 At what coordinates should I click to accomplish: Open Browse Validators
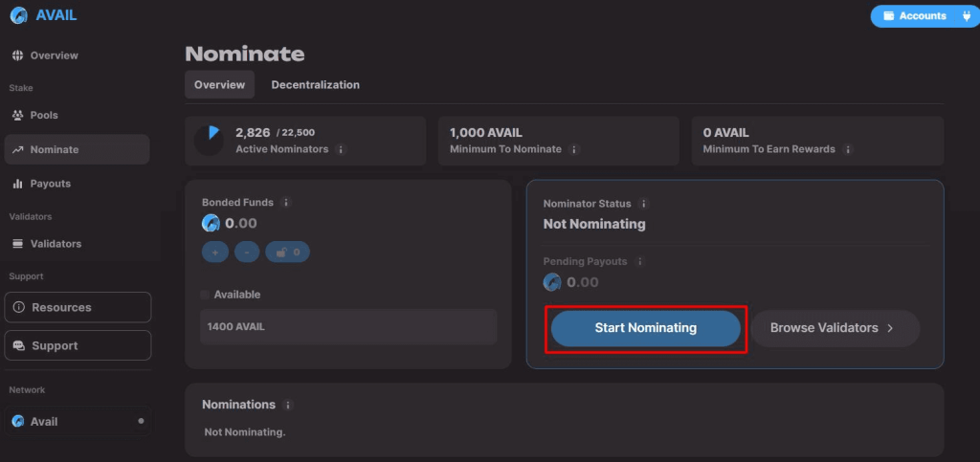point(835,328)
